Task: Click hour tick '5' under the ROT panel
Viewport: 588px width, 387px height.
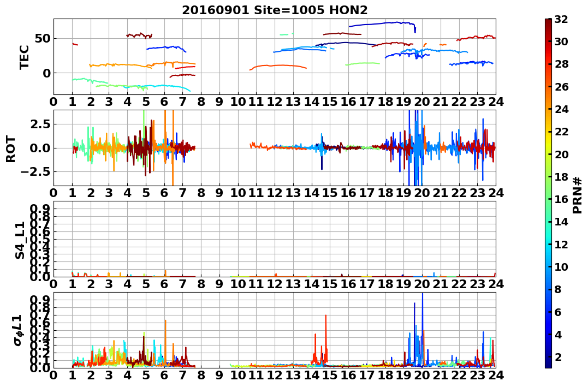Action: click(146, 193)
